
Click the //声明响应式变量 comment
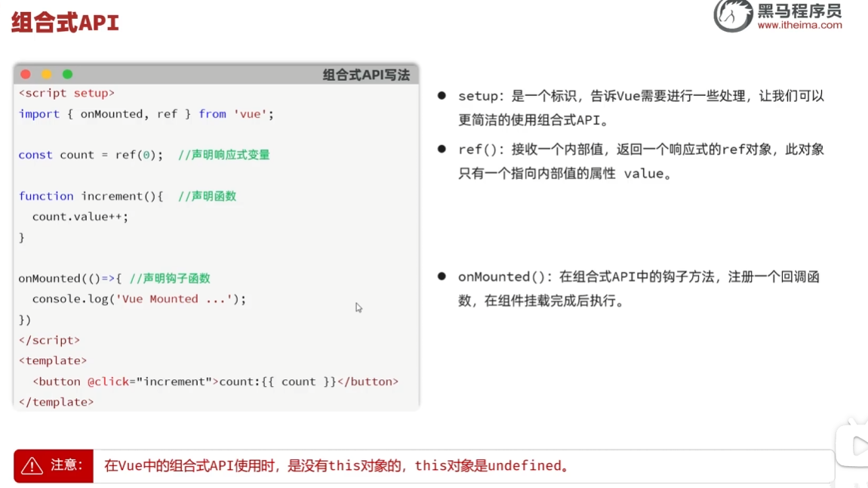pos(223,155)
